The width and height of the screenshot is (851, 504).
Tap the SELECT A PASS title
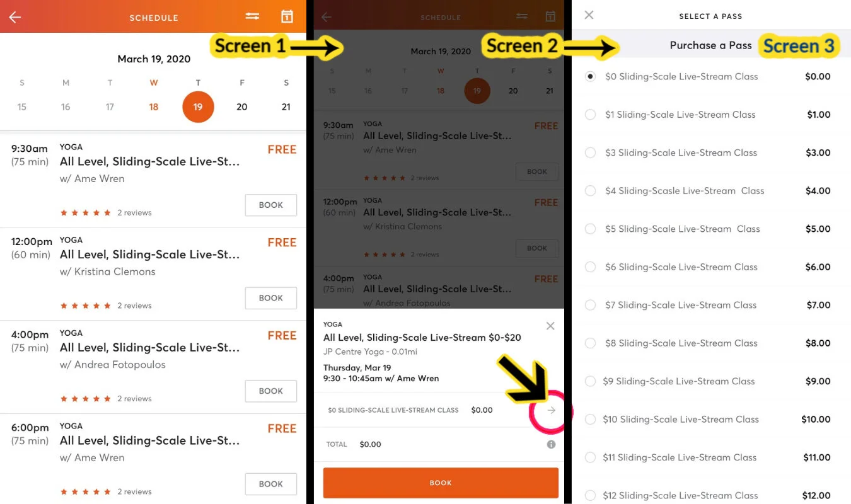click(710, 16)
